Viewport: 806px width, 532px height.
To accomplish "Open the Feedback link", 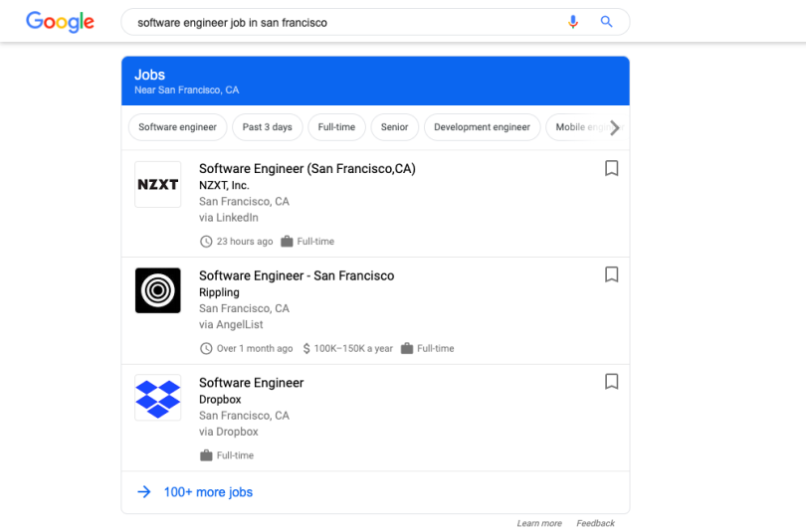I will tap(595, 523).
